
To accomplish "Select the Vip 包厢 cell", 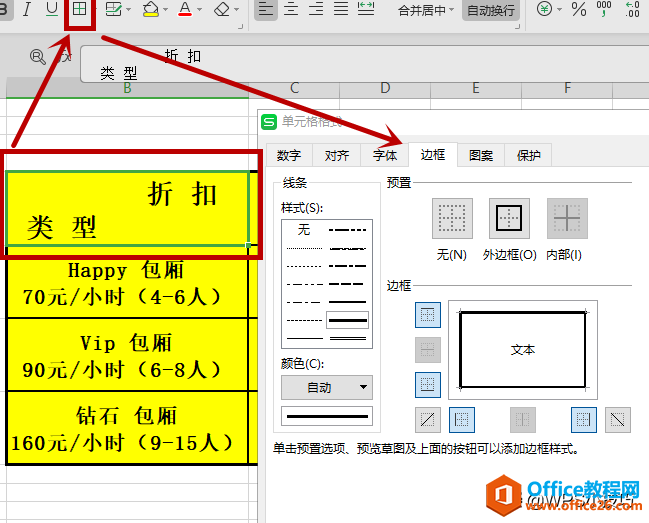I will (127, 355).
